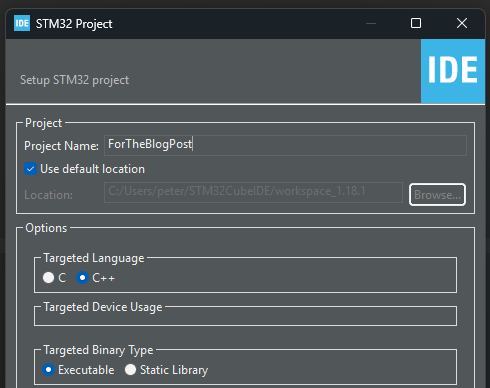Minimize the STM32 Project dialog
This screenshot has width=490, height=388.
coord(371,23)
